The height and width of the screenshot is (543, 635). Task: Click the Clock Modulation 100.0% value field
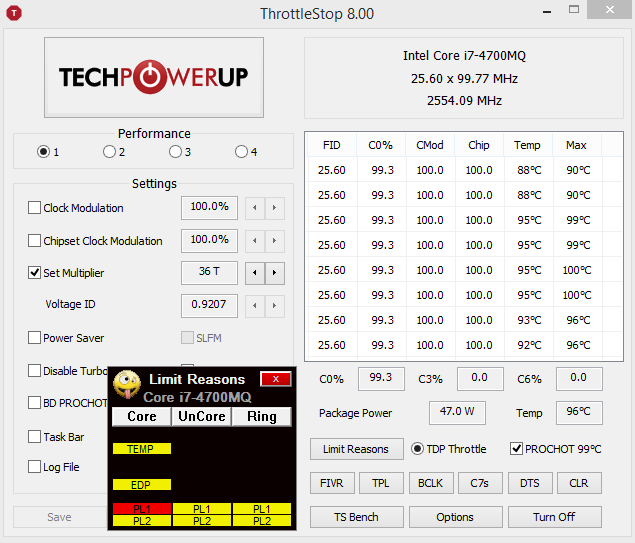click(x=209, y=208)
